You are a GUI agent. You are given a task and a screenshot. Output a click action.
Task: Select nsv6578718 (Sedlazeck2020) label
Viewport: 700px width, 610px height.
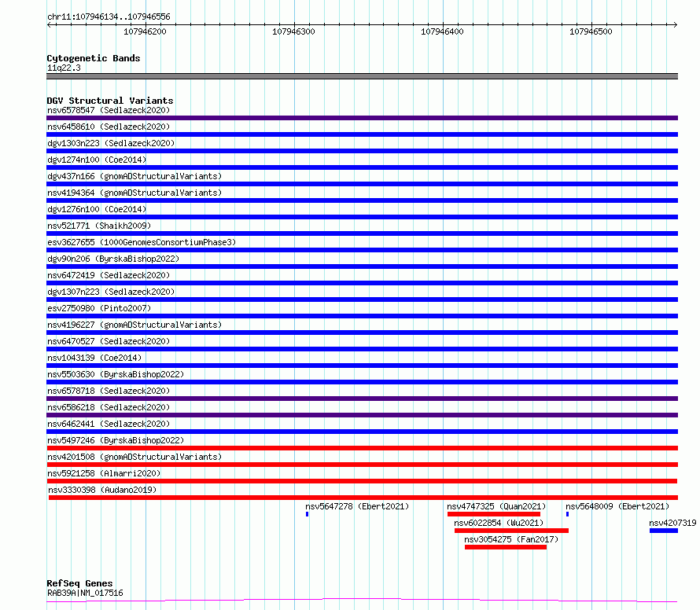point(109,391)
